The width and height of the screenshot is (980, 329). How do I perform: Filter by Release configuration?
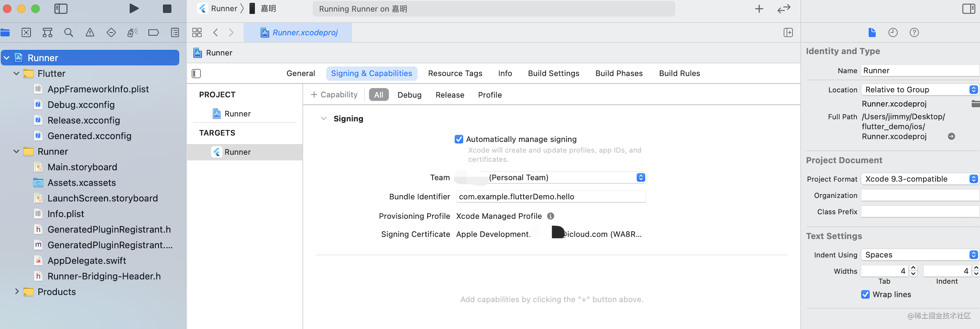click(450, 95)
